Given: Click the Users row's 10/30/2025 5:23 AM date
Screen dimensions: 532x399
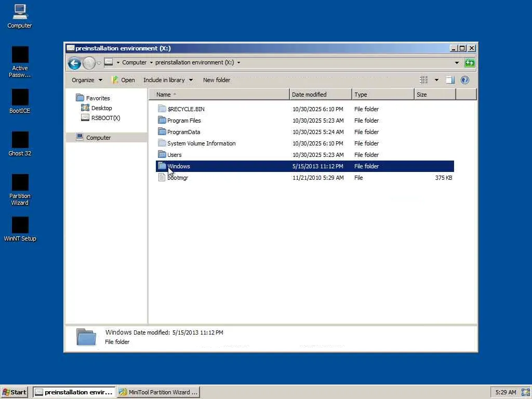Looking at the screenshot, I should (318, 155).
